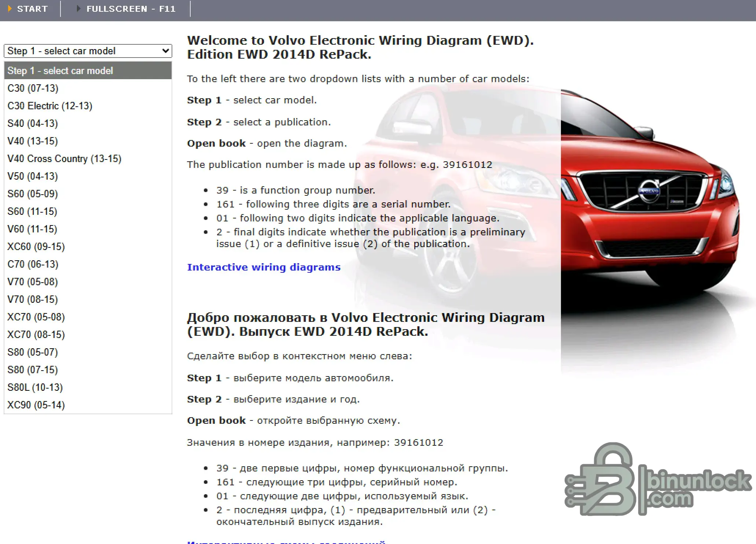Select the 'Step 1 - select car model' placeholder option

[88, 70]
